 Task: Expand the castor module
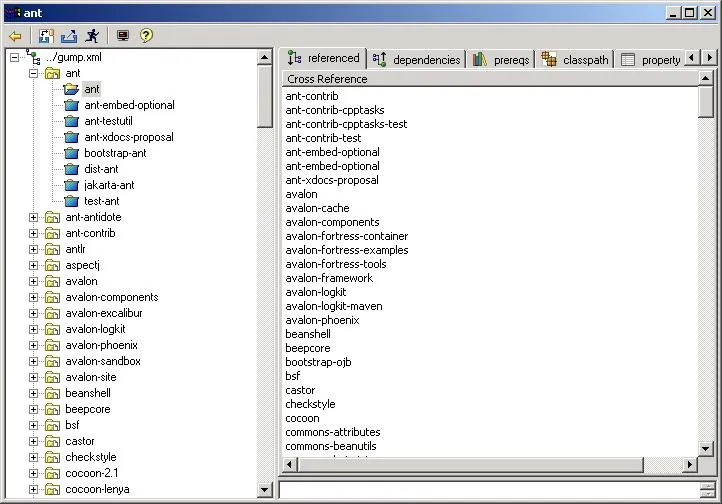point(33,441)
